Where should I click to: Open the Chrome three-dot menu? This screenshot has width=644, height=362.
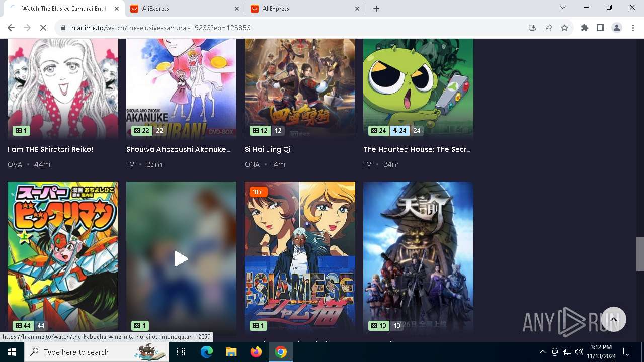(x=633, y=28)
